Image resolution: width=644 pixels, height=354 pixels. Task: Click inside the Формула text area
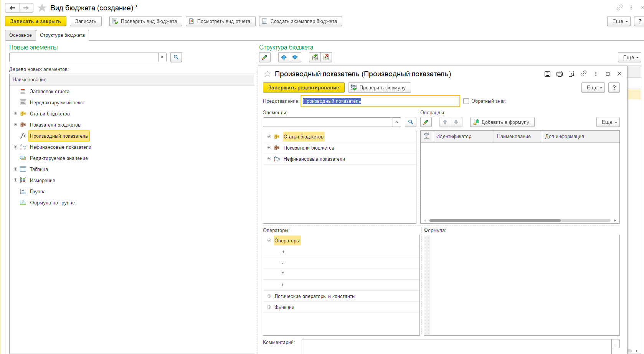coord(524,285)
